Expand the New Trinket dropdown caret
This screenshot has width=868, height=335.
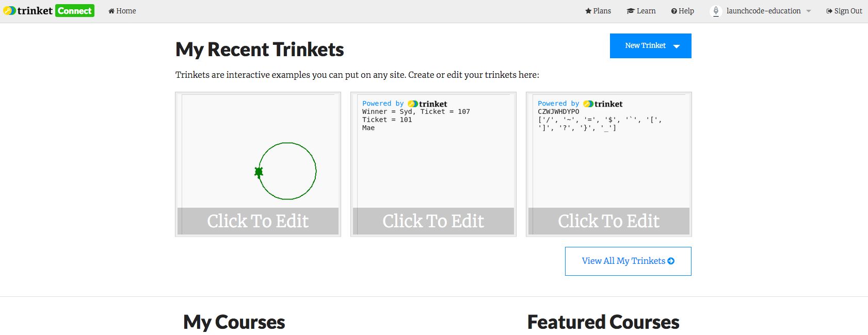click(x=677, y=46)
